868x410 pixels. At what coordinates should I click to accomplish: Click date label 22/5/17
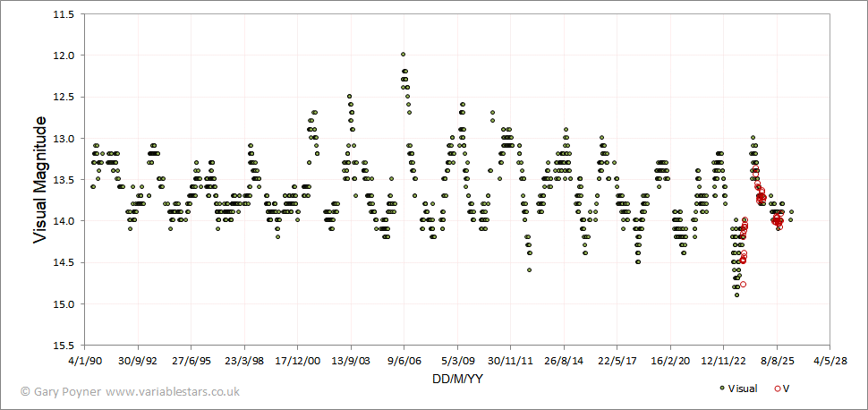point(617,361)
